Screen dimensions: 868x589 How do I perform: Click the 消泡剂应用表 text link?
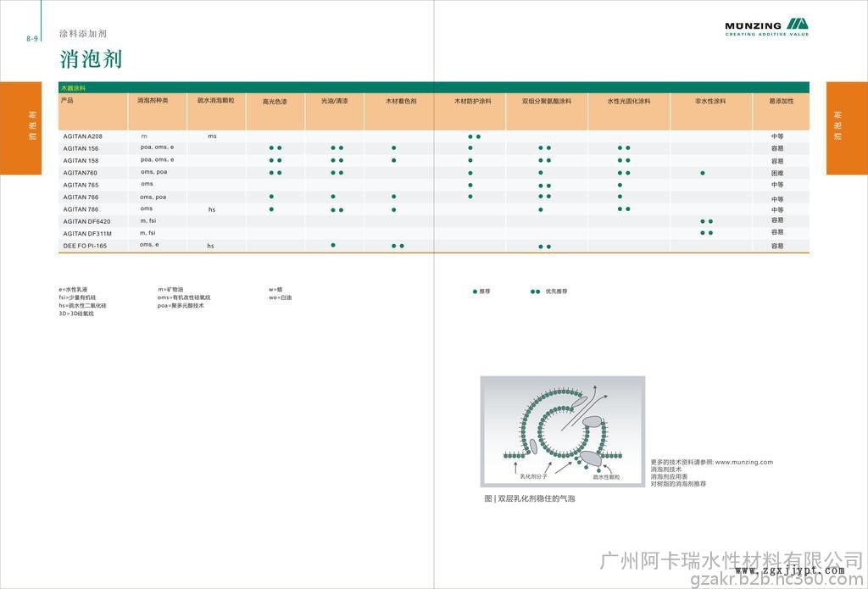click(669, 476)
